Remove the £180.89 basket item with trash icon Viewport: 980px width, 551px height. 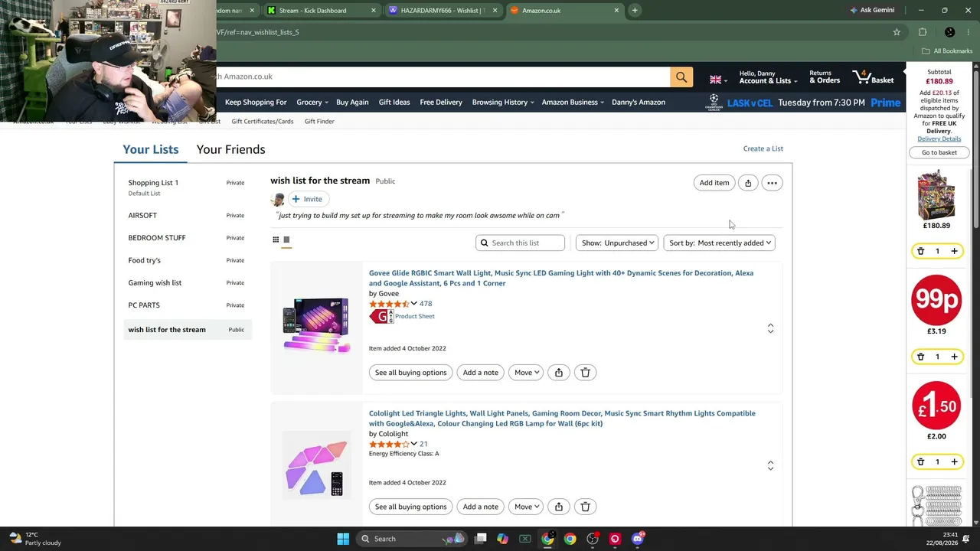click(921, 251)
